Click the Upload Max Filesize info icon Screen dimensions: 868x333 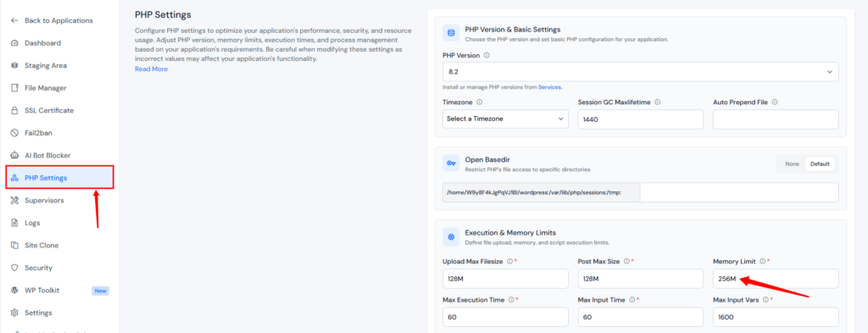[509, 261]
